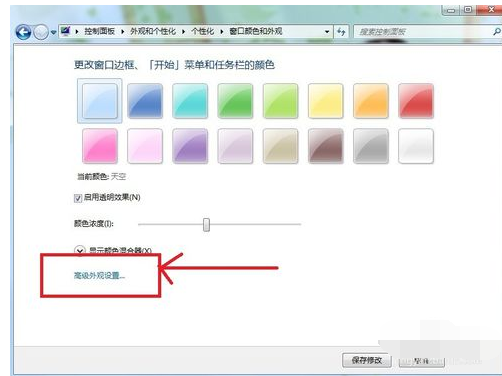The width and height of the screenshot is (502, 376).
Task: Choose the teal cyan color swatch
Action: pyautogui.click(x=190, y=101)
